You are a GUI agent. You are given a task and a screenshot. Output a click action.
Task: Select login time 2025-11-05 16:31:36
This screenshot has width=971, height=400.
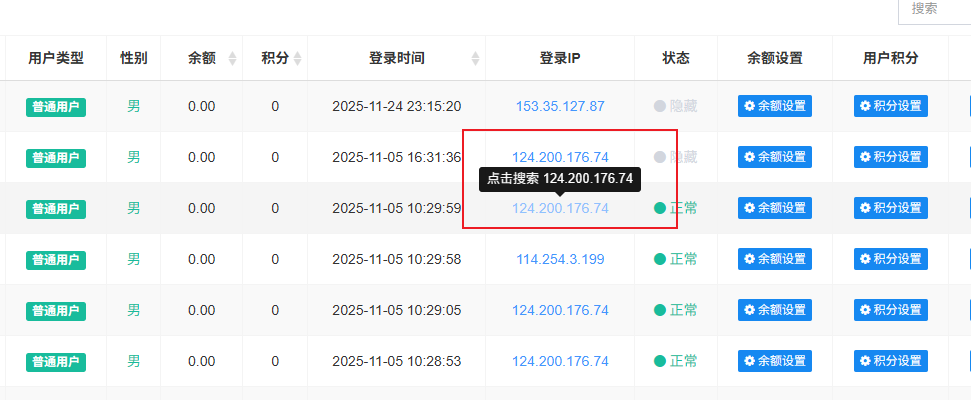[x=396, y=157]
